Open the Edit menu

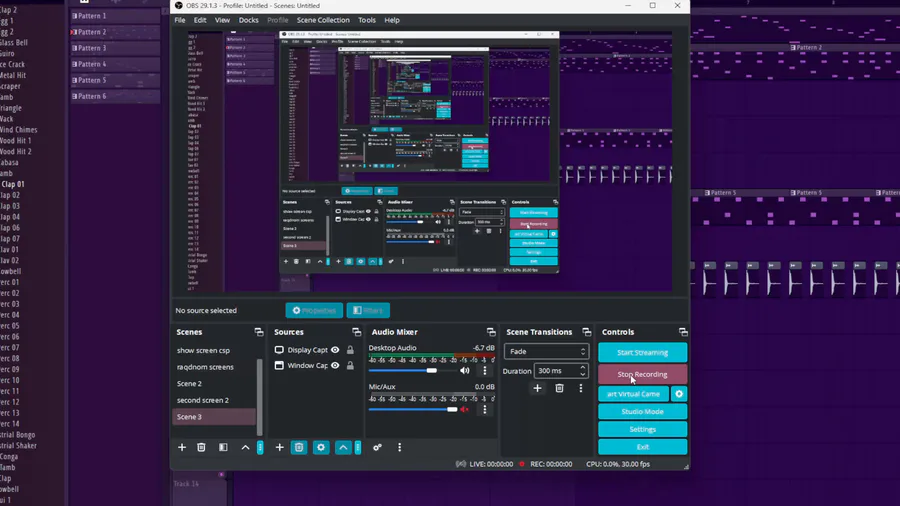(200, 20)
